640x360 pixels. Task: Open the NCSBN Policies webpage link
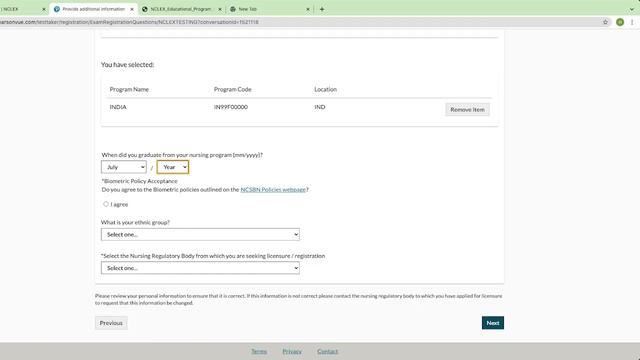coord(273,189)
